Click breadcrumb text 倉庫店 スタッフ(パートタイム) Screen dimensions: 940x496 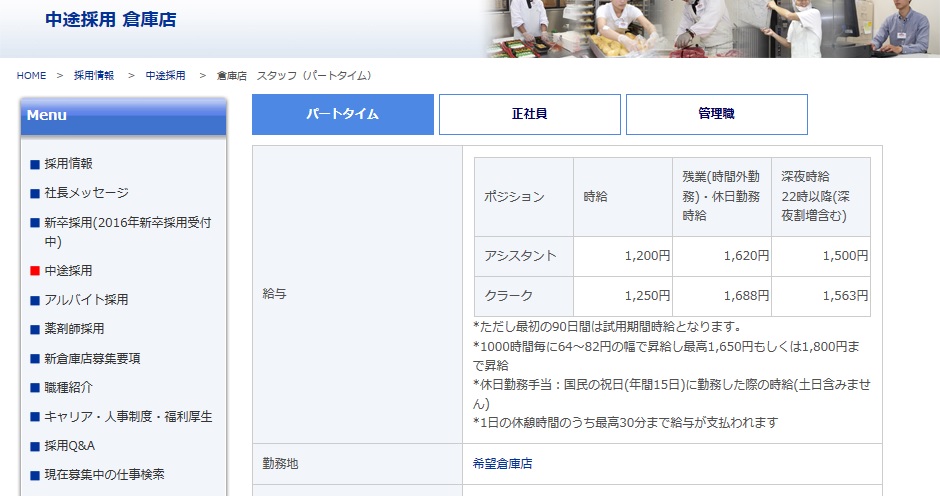click(294, 76)
